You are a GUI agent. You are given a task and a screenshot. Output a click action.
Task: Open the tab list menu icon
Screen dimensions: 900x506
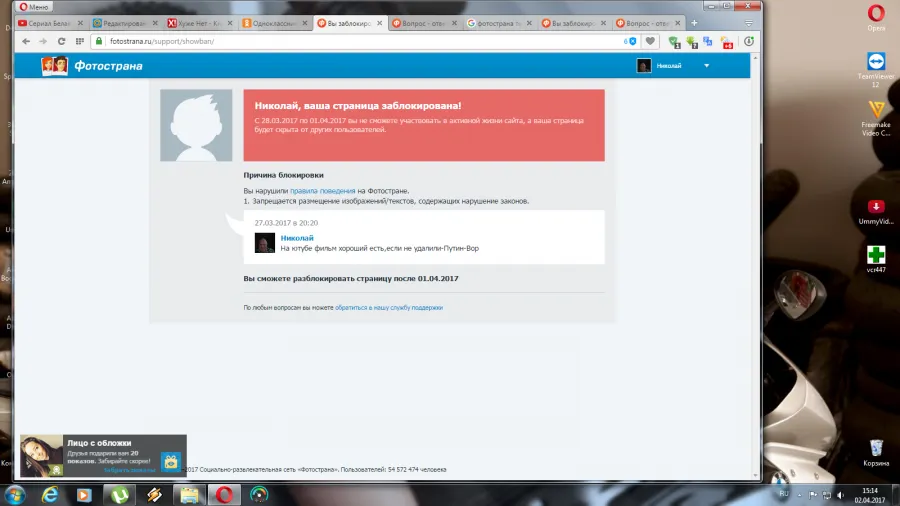(748, 24)
